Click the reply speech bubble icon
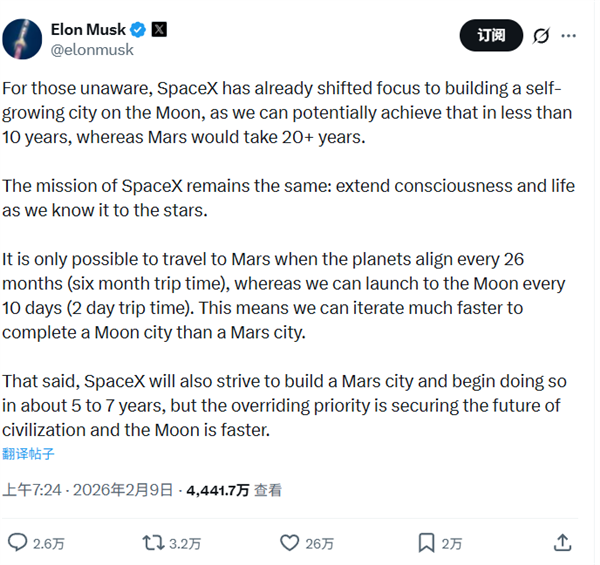 [x=17, y=543]
